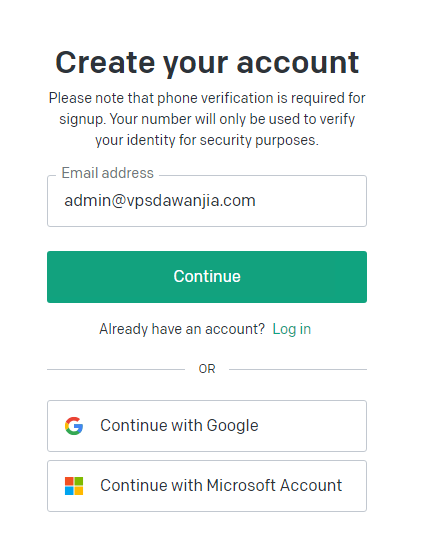Click the Email address floating label
This screenshot has width=423, height=538.
pyautogui.click(x=107, y=173)
